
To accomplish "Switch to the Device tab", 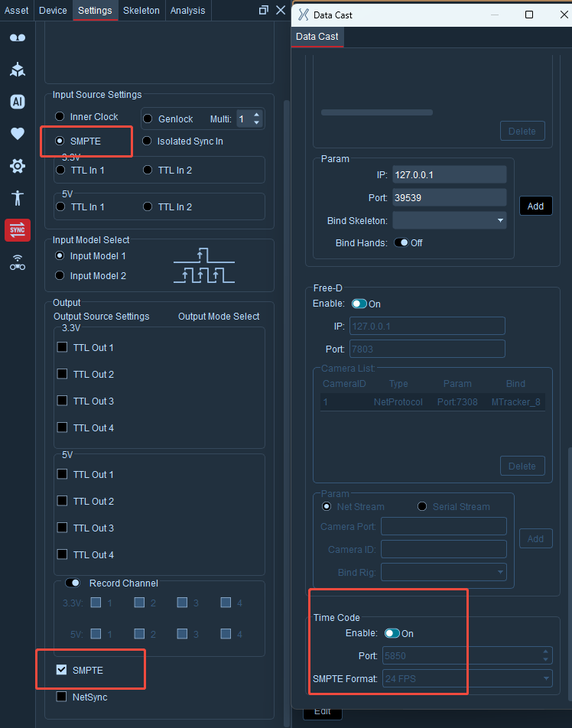I will [53, 10].
